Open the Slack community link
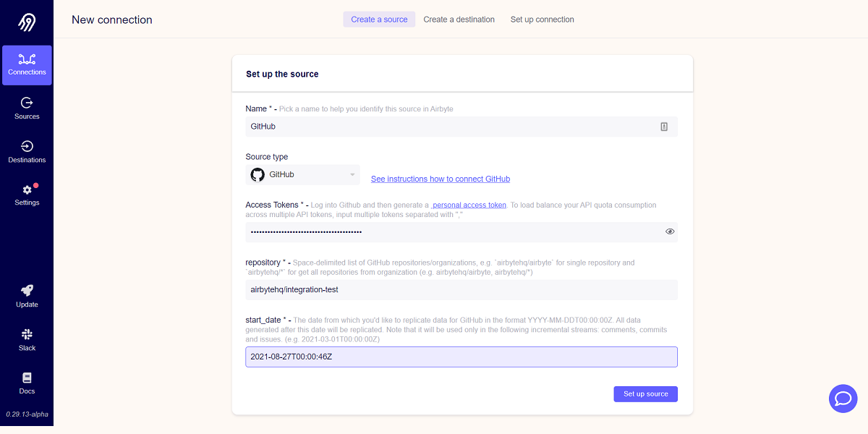868x434 pixels. click(27, 340)
